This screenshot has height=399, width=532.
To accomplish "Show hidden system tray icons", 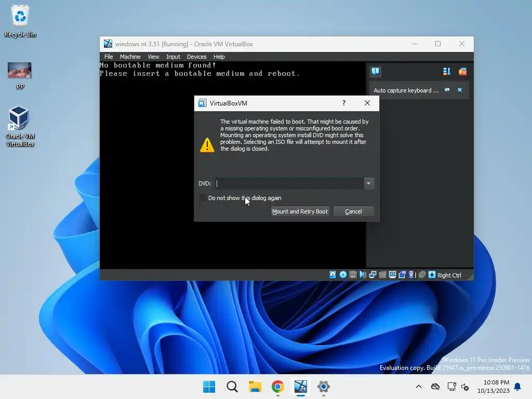I will click(419, 387).
